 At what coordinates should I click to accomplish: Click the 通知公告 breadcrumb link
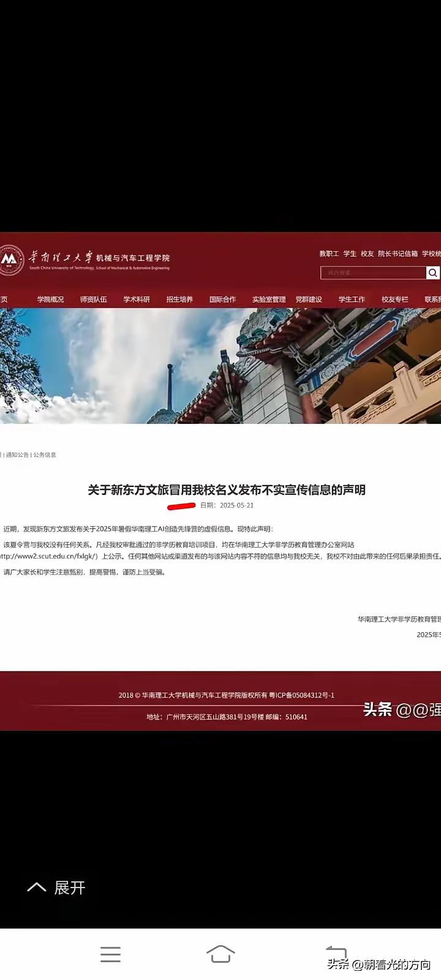pos(17,455)
